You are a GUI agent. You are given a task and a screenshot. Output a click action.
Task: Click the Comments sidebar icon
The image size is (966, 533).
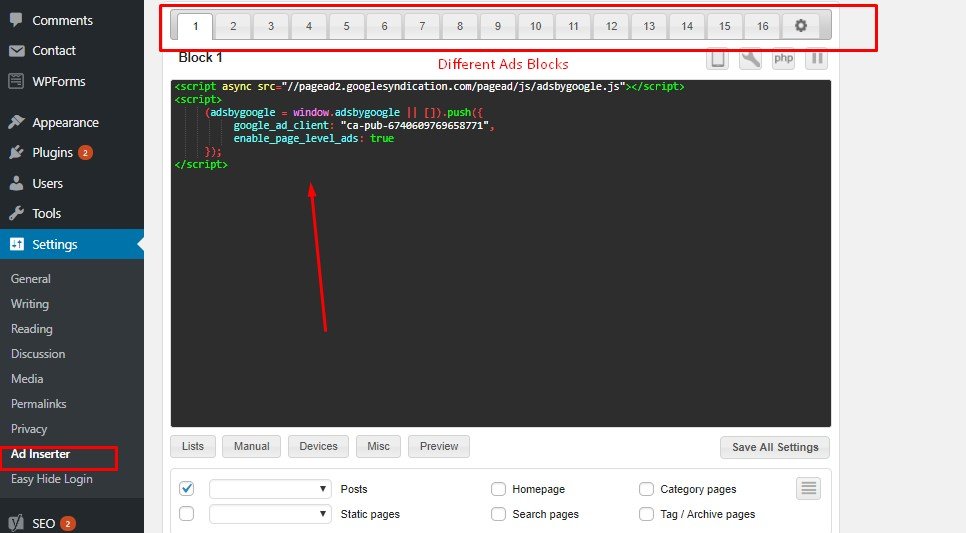(x=16, y=20)
